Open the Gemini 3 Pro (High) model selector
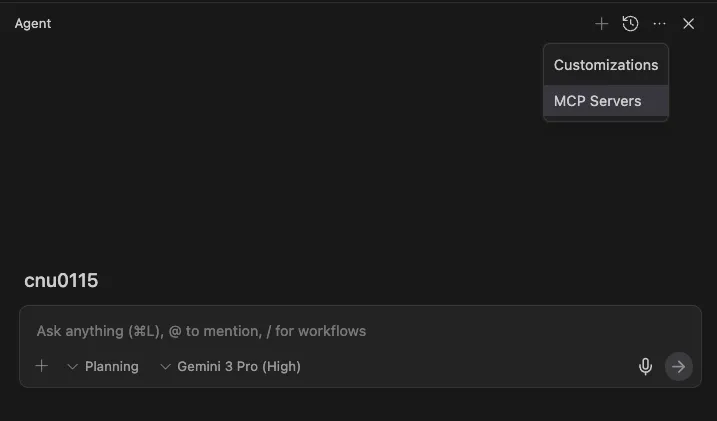Screen dimensions: 717x421 230,367
